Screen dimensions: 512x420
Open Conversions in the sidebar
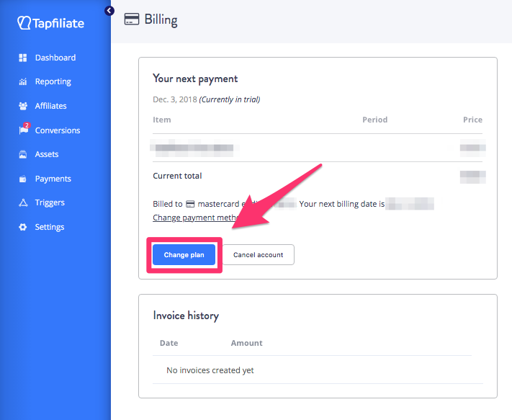coord(58,130)
